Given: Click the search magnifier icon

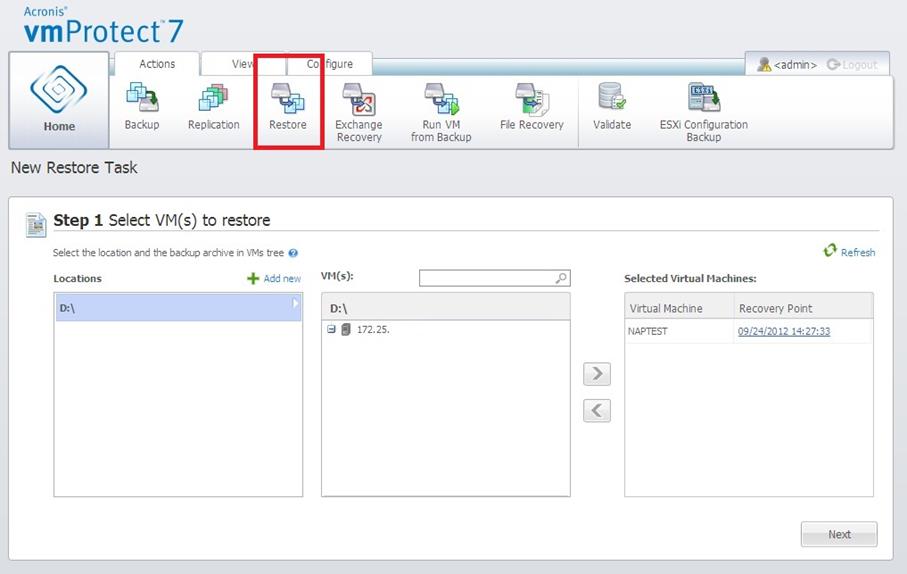Looking at the screenshot, I should tap(561, 278).
